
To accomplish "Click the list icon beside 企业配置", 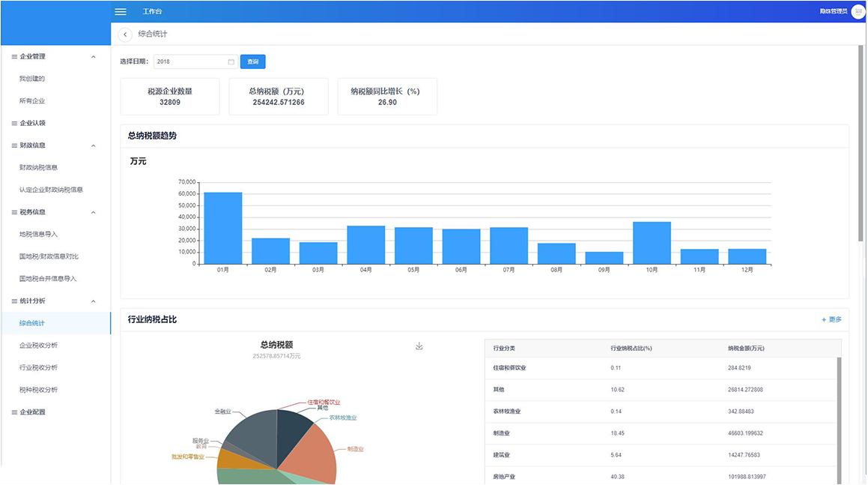I will coord(14,412).
